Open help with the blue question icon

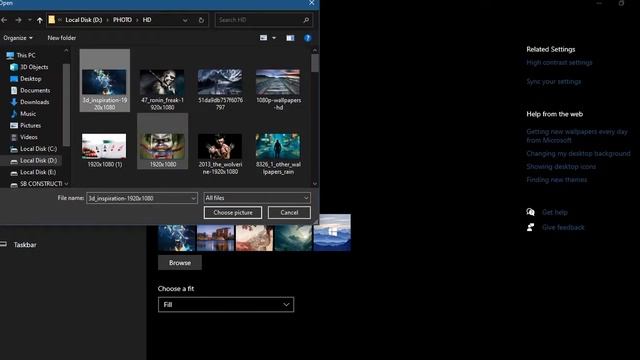click(308, 38)
